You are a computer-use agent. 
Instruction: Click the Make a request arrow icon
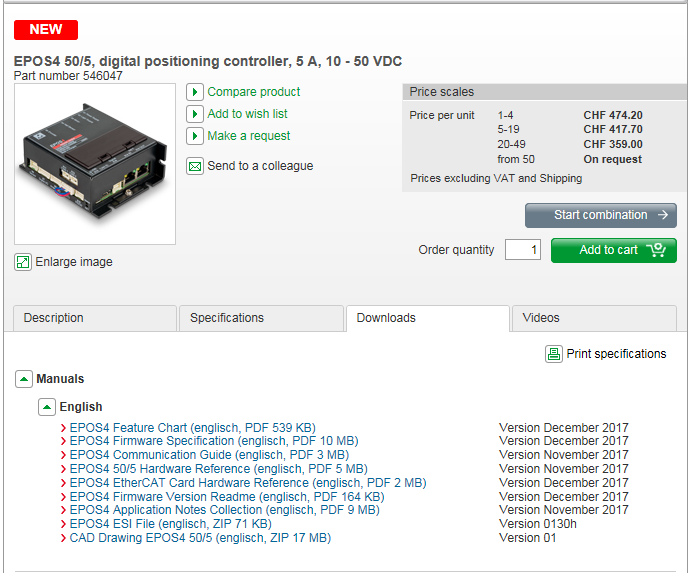pyautogui.click(x=195, y=136)
